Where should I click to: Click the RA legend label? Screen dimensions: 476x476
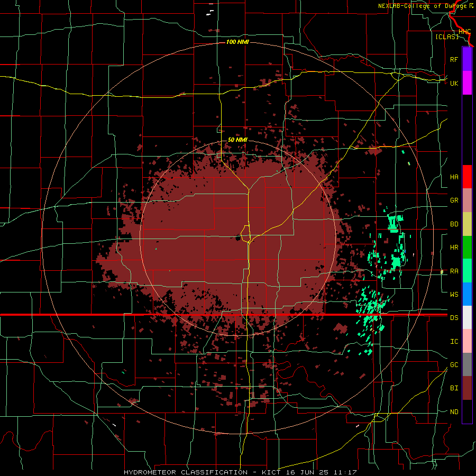(x=454, y=271)
